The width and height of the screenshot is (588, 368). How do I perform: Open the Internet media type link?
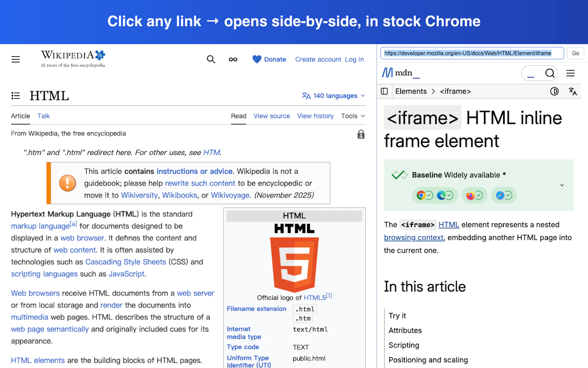click(244, 333)
